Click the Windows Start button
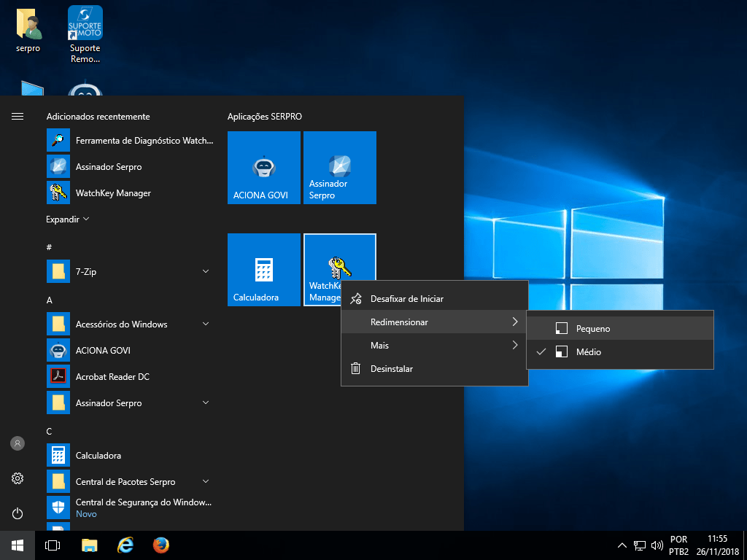Viewport: 747px width, 560px height. click(18, 545)
